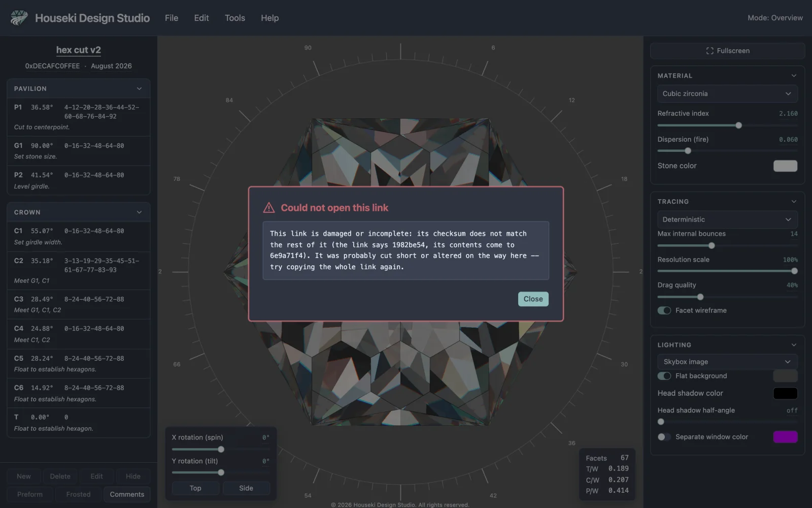Open the Edit menu

(x=201, y=18)
